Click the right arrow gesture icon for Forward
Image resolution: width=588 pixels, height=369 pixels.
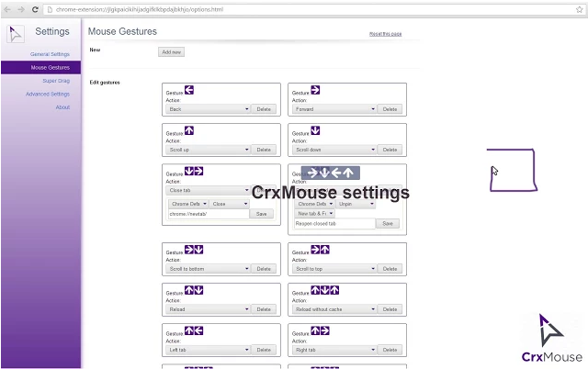click(x=315, y=90)
